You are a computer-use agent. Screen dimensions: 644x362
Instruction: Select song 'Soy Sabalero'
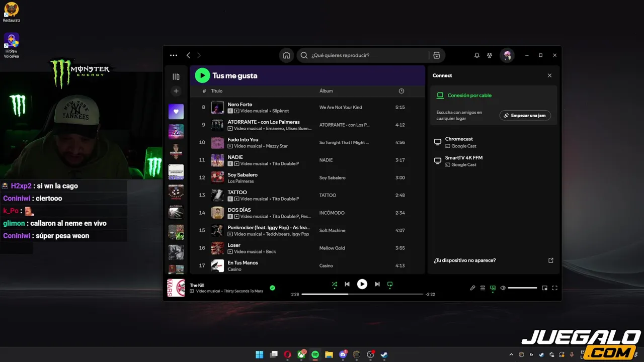pyautogui.click(x=243, y=175)
